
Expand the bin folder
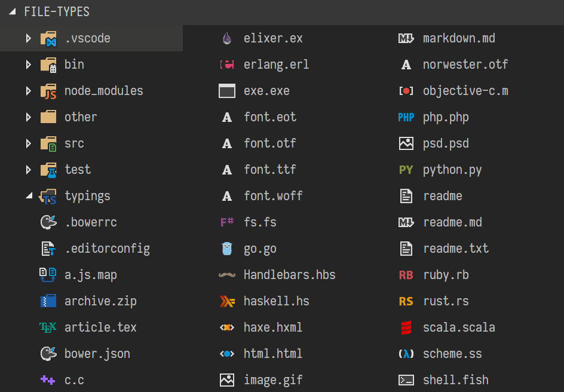[28, 64]
